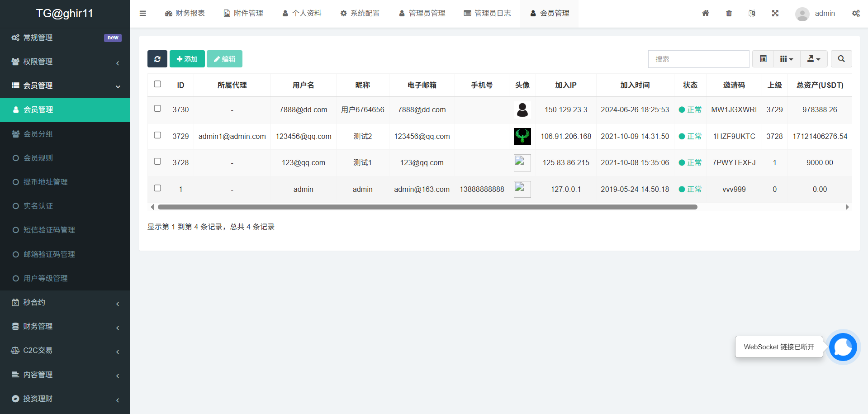Click the fullscreen expand icon

click(775, 14)
